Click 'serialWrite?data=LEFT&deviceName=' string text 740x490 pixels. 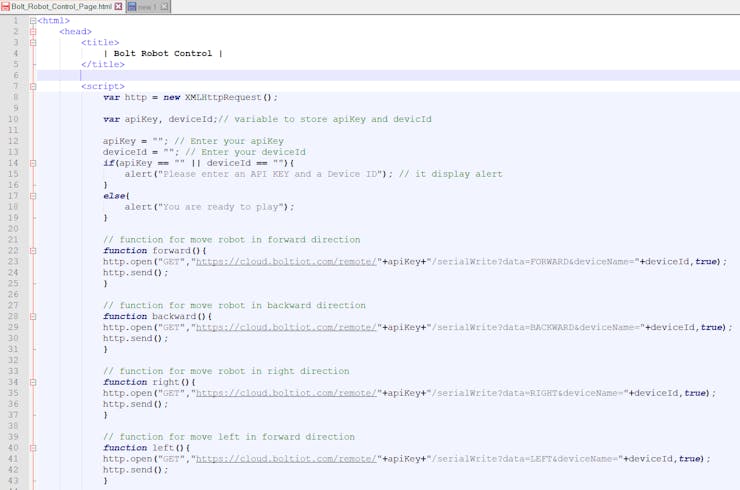coord(527,459)
